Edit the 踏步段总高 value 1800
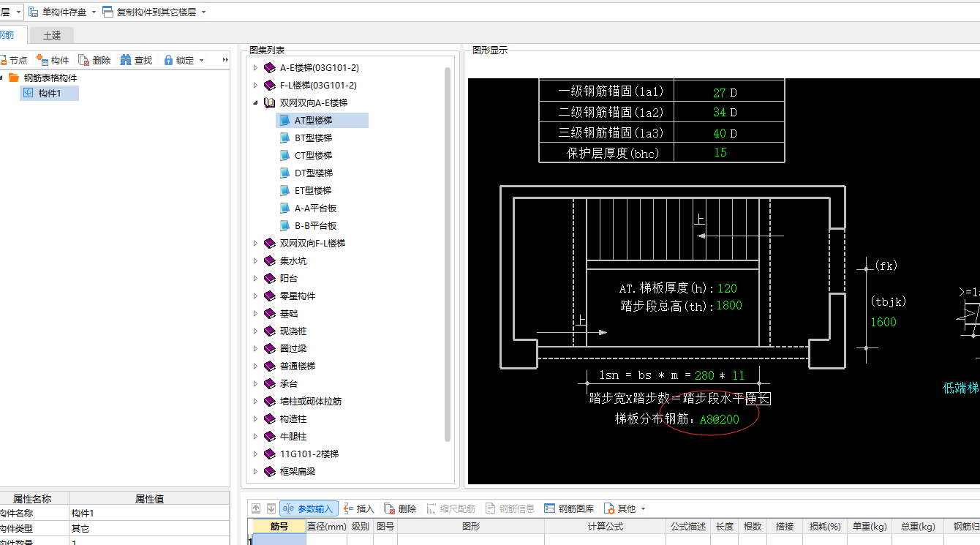Image resolution: width=980 pixels, height=545 pixels. pos(728,306)
